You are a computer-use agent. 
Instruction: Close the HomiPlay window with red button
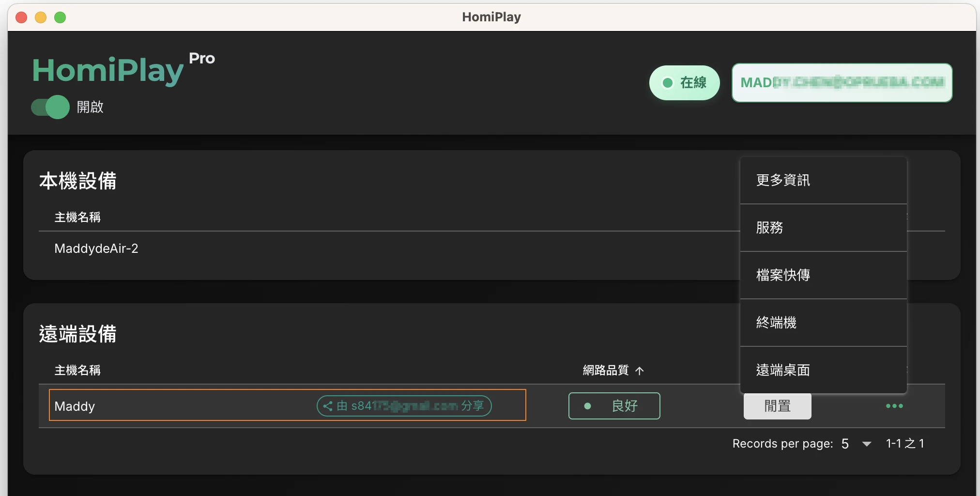21,17
